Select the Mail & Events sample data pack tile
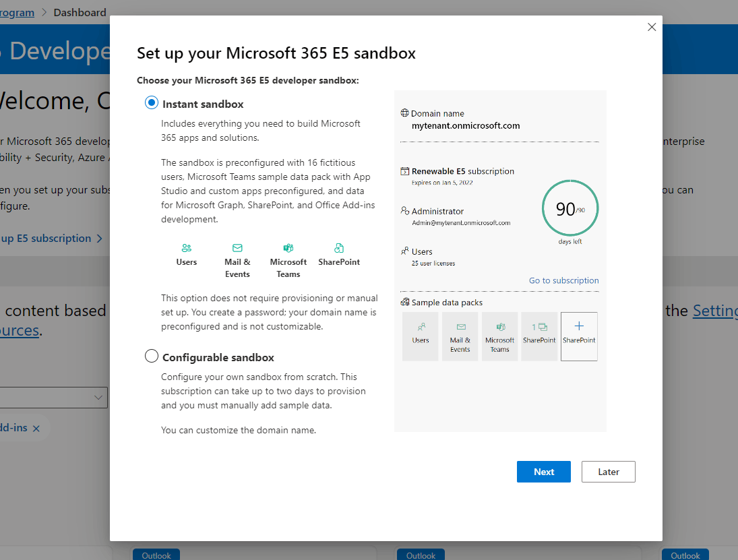738x560 pixels. click(460, 336)
